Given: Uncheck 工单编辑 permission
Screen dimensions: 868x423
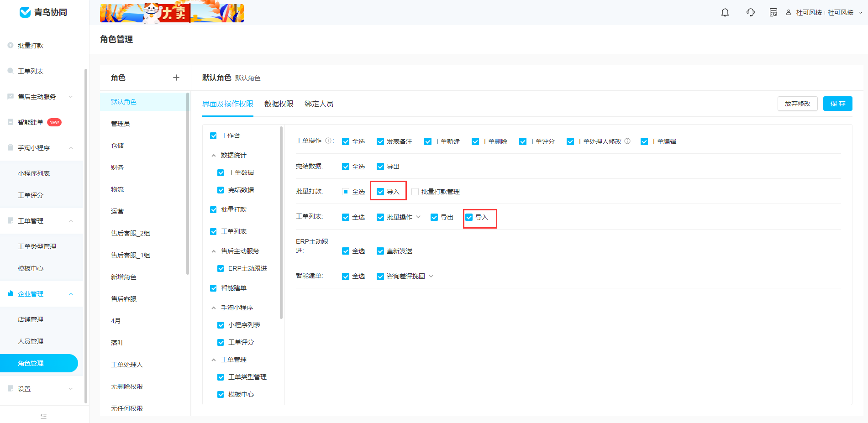Looking at the screenshot, I should click(644, 141).
